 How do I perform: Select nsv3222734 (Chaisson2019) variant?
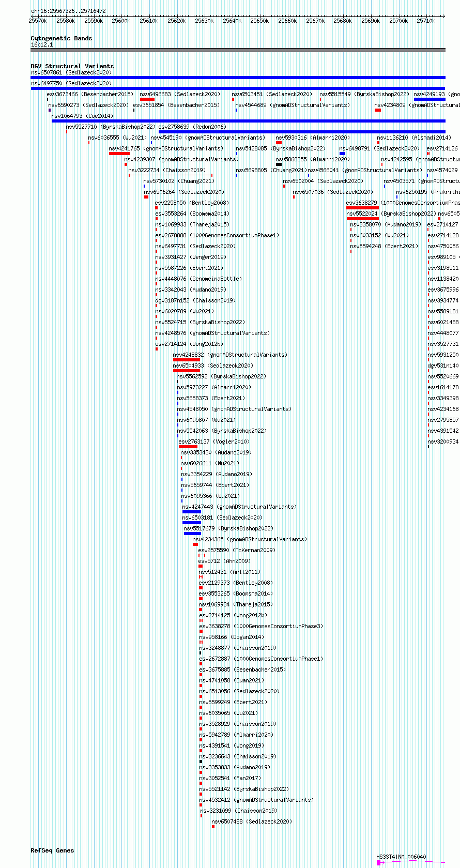[167, 170]
